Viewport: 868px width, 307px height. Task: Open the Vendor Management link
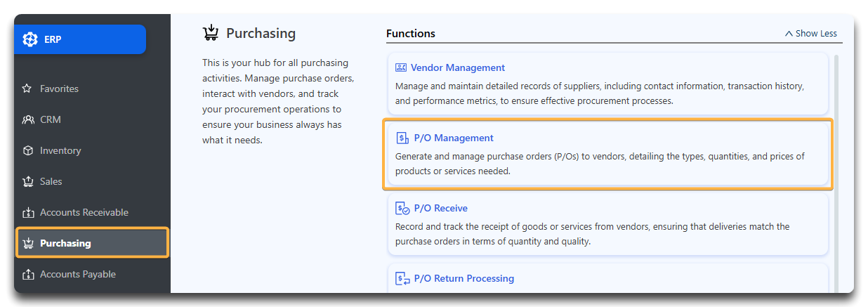pyautogui.click(x=458, y=67)
